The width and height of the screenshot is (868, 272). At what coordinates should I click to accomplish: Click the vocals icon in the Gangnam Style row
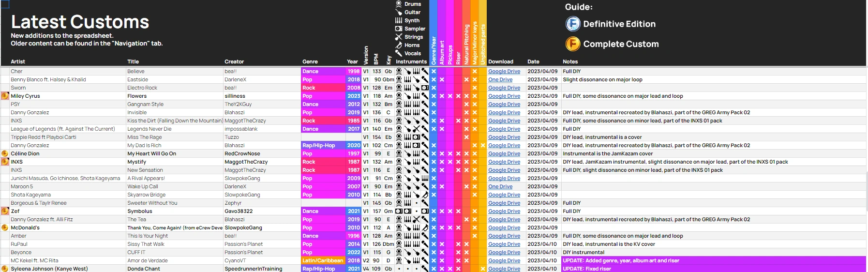click(x=425, y=104)
